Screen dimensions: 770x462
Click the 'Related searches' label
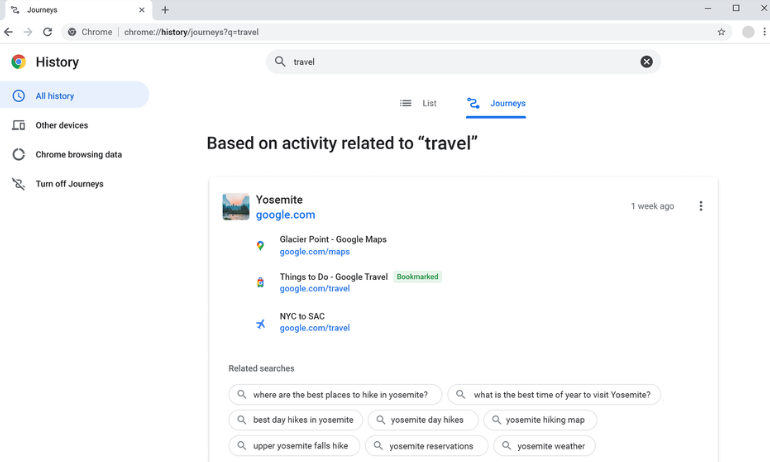click(261, 368)
